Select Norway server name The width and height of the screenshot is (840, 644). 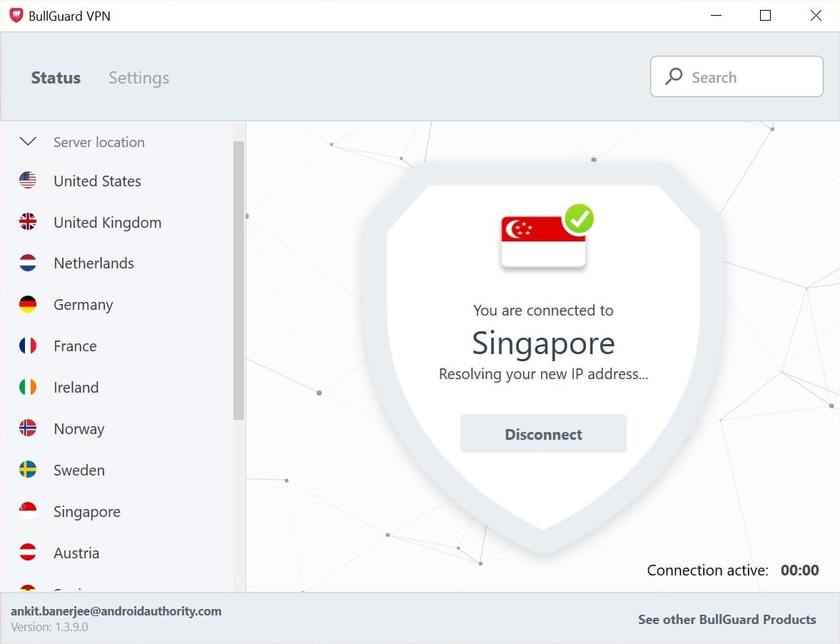click(x=79, y=429)
